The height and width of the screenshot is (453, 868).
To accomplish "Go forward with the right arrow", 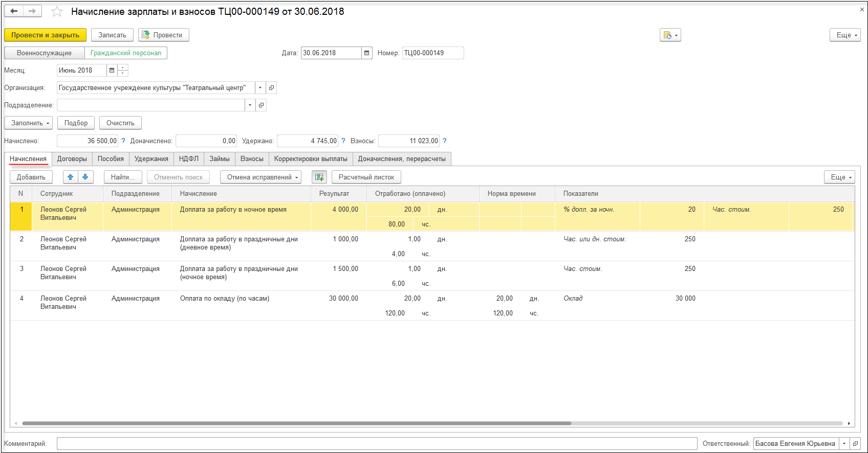I will pos(32,11).
